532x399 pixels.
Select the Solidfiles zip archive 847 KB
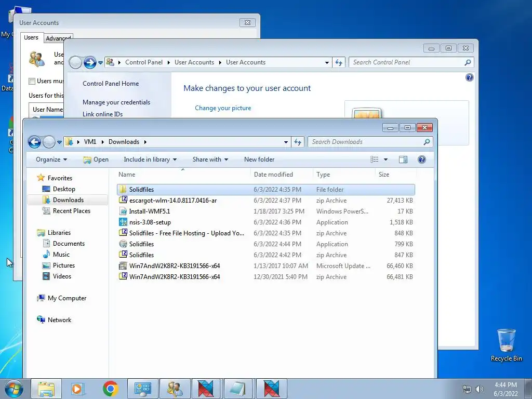(x=265, y=255)
